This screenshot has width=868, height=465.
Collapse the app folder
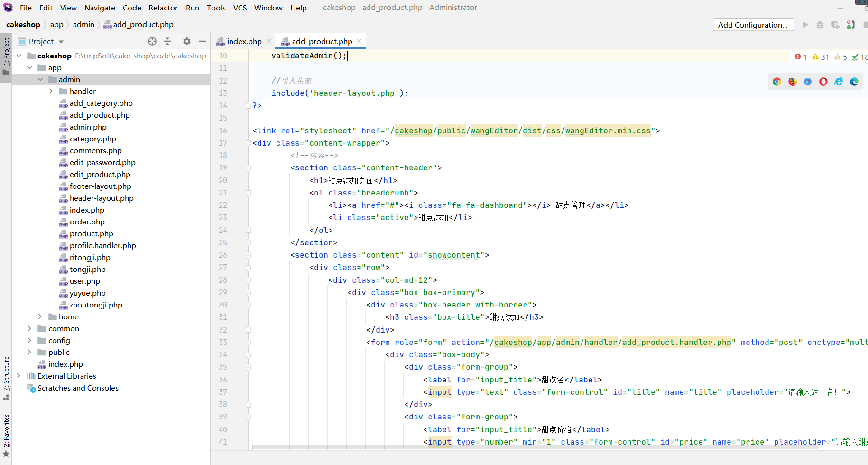point(29,67)
